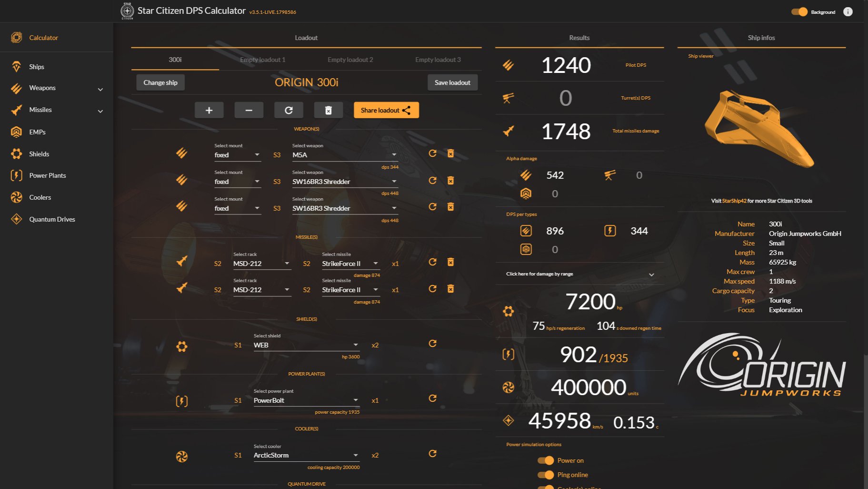Open the first SW16BR3 Shredder weapon dropdown
The image size is (868, 489).
pyautogui.click(x=345, y=182)
